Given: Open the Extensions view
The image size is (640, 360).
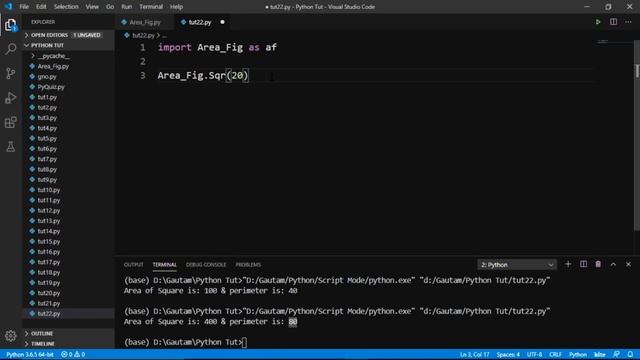Looking at the screenshot, I should (11, 122).
